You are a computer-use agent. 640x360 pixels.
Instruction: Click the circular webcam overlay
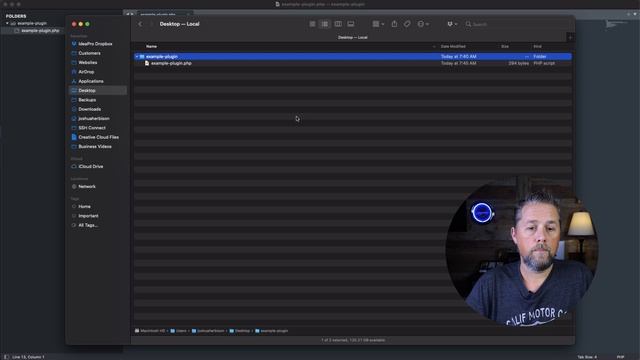pos(522,251)
